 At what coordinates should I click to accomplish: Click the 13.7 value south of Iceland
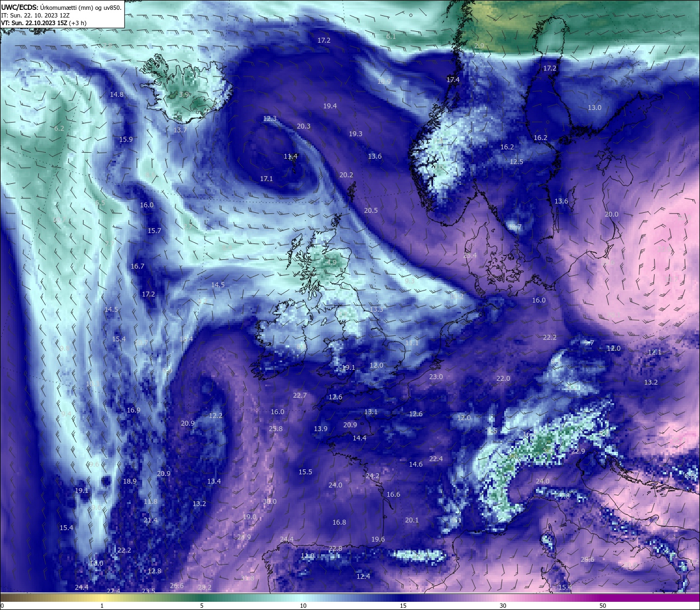click(180, 130)
